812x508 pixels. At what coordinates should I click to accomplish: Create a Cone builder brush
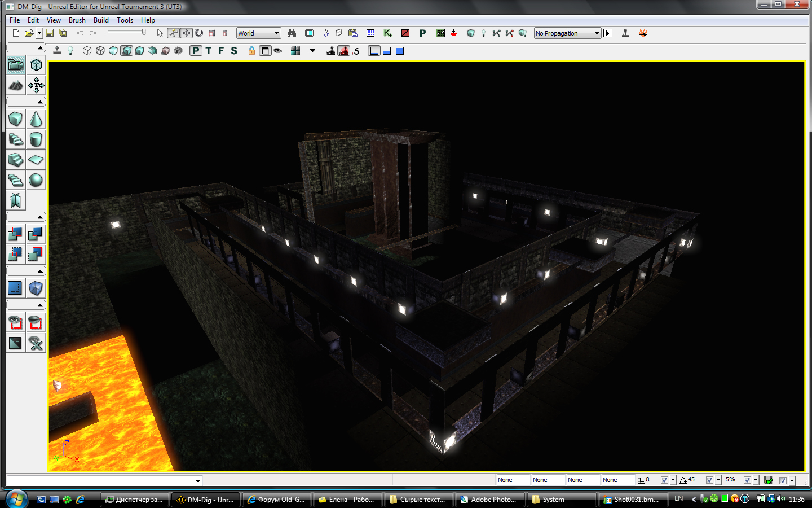pos(36,119)
